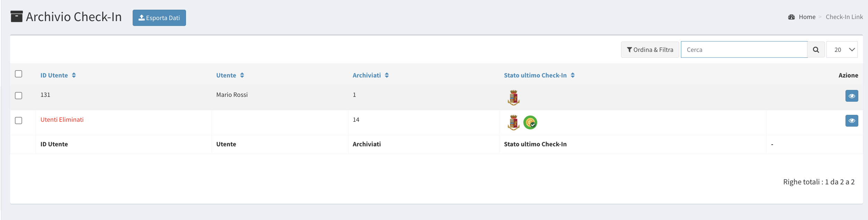Click the Esporta Dati button
868x220 pixels.
159,18
